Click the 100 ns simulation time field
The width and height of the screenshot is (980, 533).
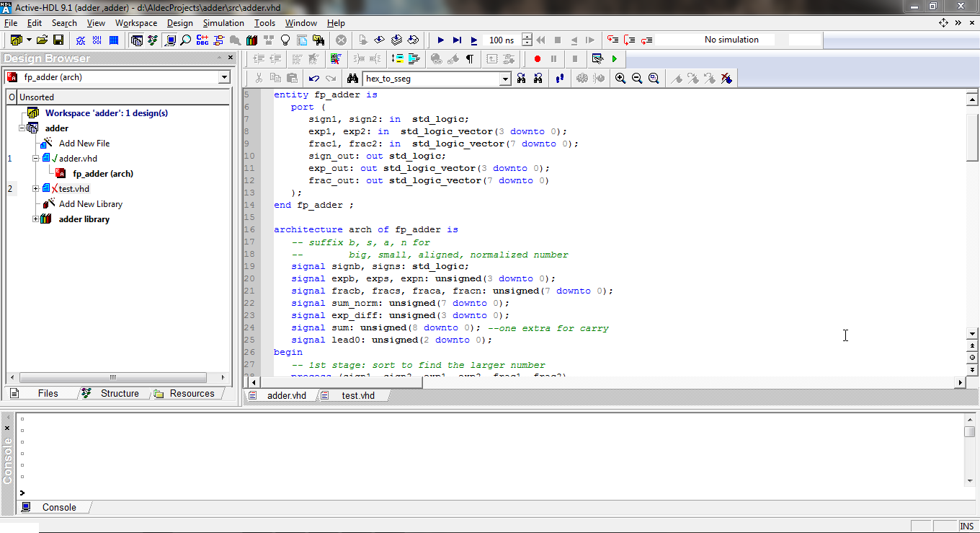pyautogui.click(x=503, y=40)
